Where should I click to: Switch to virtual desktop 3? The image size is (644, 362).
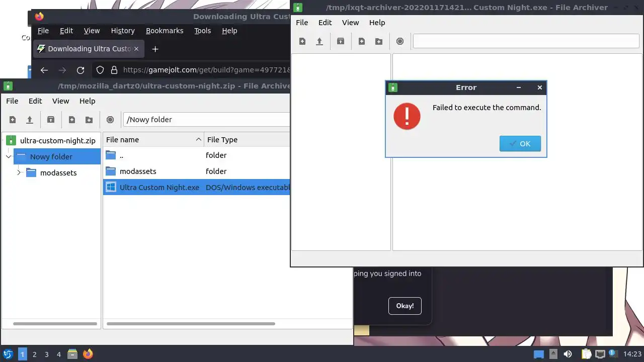click(x=47, y=354)
